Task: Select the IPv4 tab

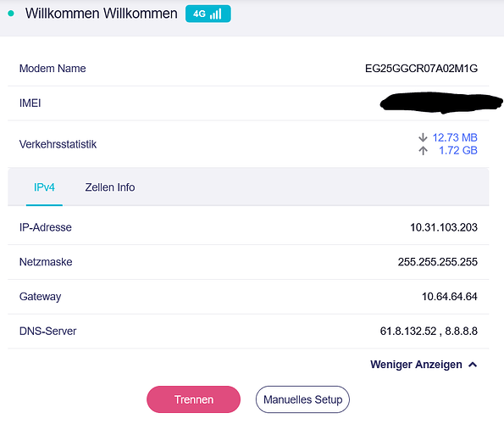Action: coord(44,187)
